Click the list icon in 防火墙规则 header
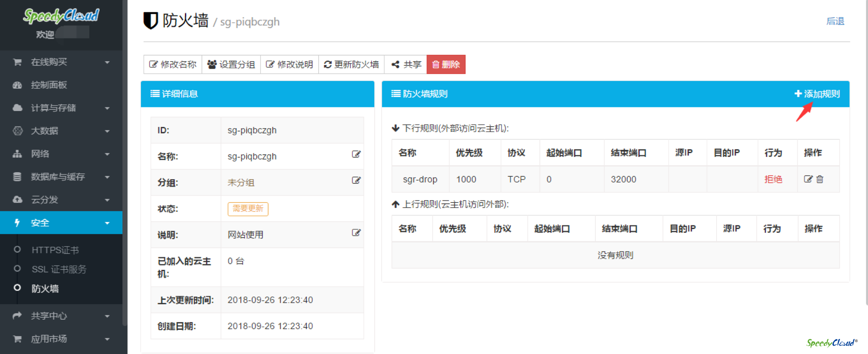868x354 pixels. click(395, 94)
